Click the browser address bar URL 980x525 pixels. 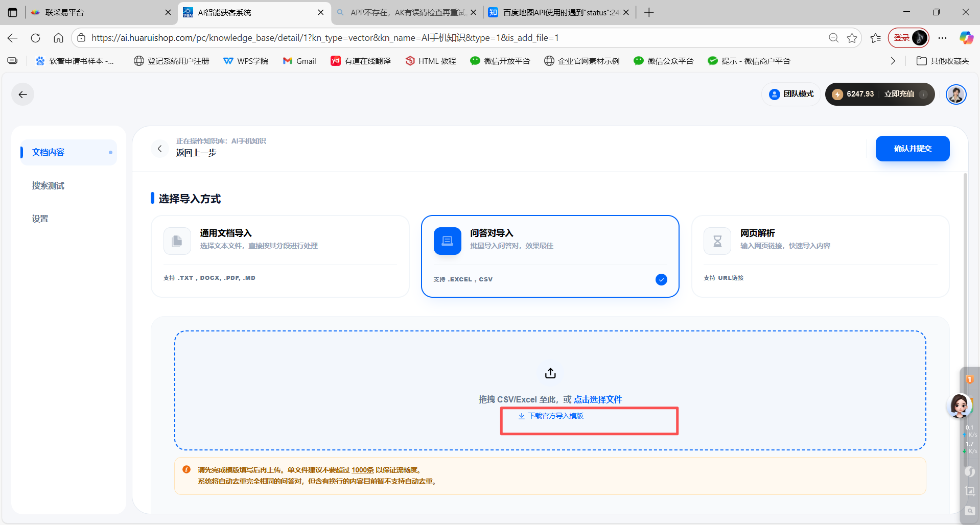click(x=325, y=38)
